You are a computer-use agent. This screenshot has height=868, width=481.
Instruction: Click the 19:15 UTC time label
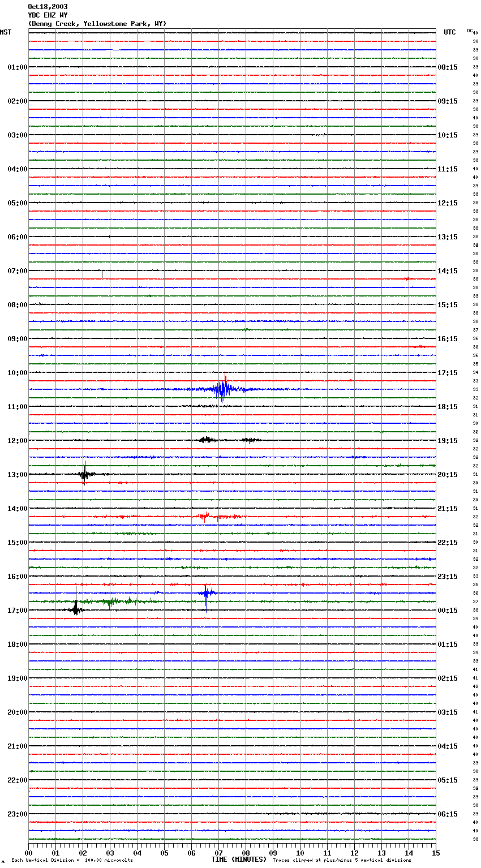tap(448, 441)
